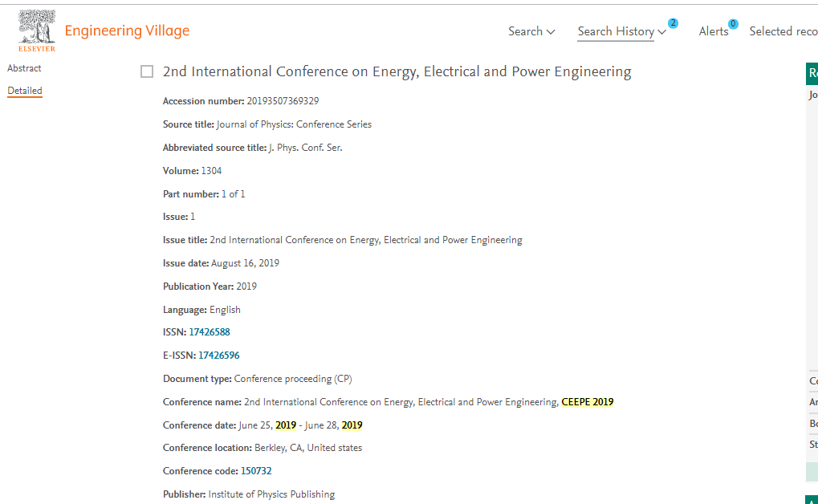Switch to the Abstract view
Image resolution: width=818 pixels, height=504 pixels.
coord(24,68)
